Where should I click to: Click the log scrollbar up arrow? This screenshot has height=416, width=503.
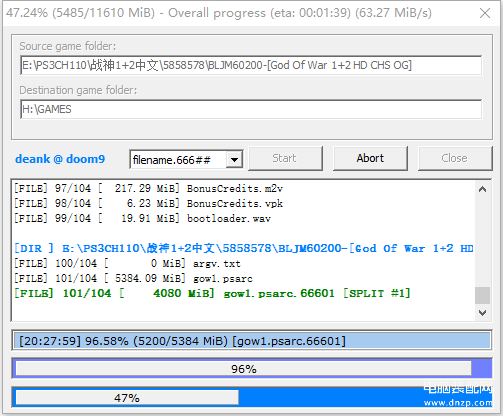click(x=482, y=189)
